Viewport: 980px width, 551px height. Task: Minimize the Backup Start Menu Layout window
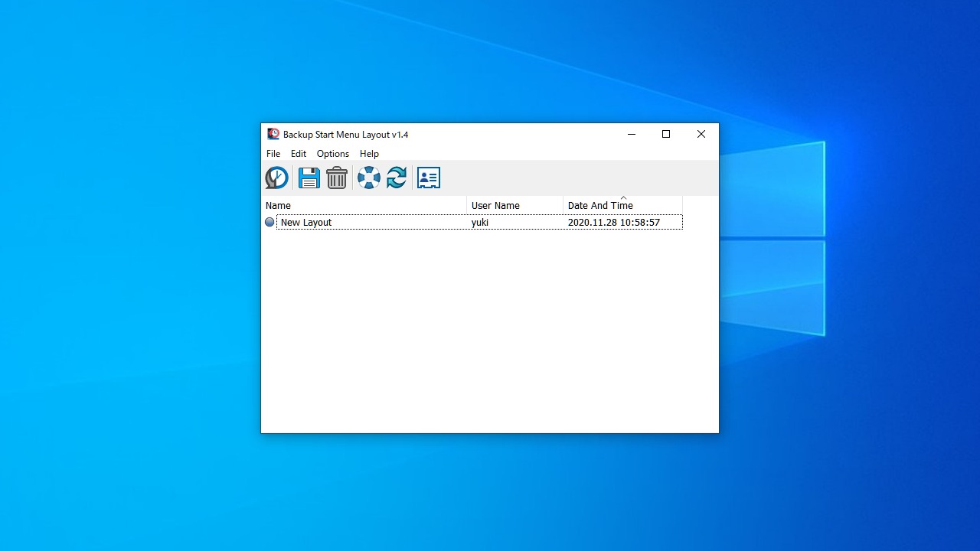[x=632, y=134]
